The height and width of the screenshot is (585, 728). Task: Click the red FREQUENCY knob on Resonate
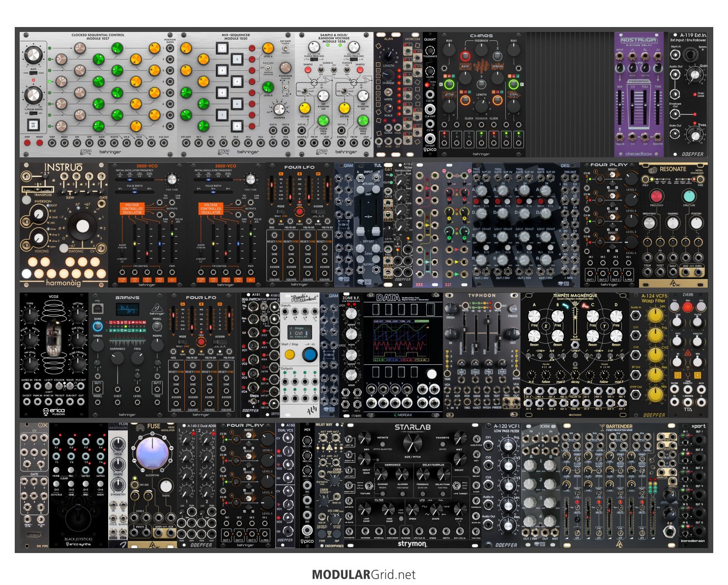(x=657, y=196)
